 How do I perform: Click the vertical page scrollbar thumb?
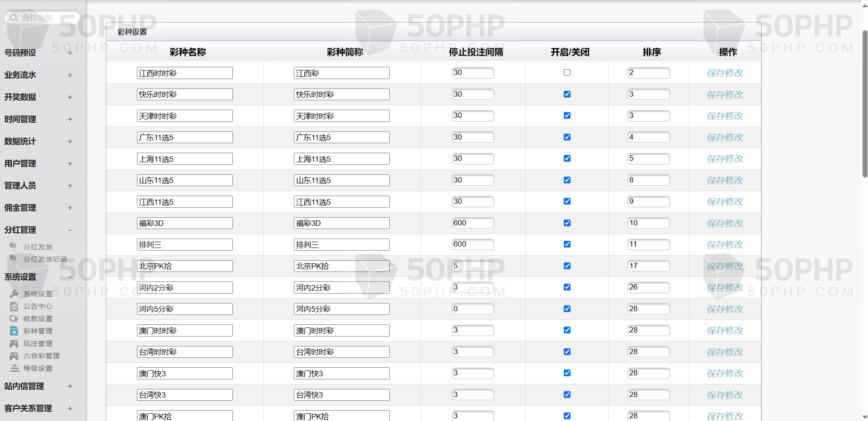tap(864, 104)
